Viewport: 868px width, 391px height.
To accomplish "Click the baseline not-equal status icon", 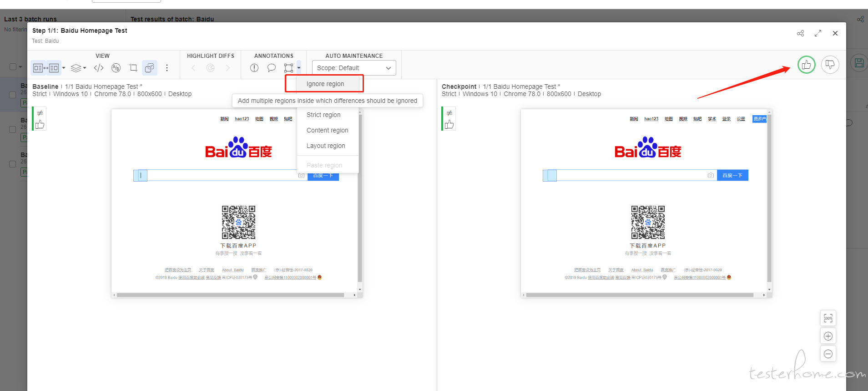I will click(40, 113).
